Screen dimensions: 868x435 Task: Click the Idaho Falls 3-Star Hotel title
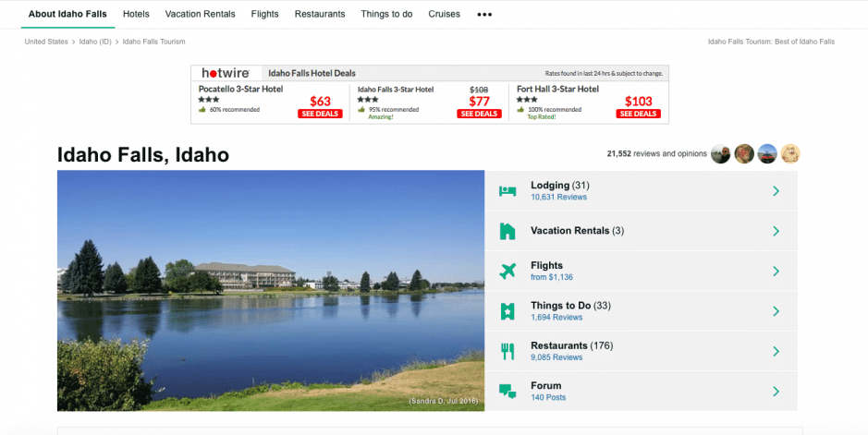point(396,90)
